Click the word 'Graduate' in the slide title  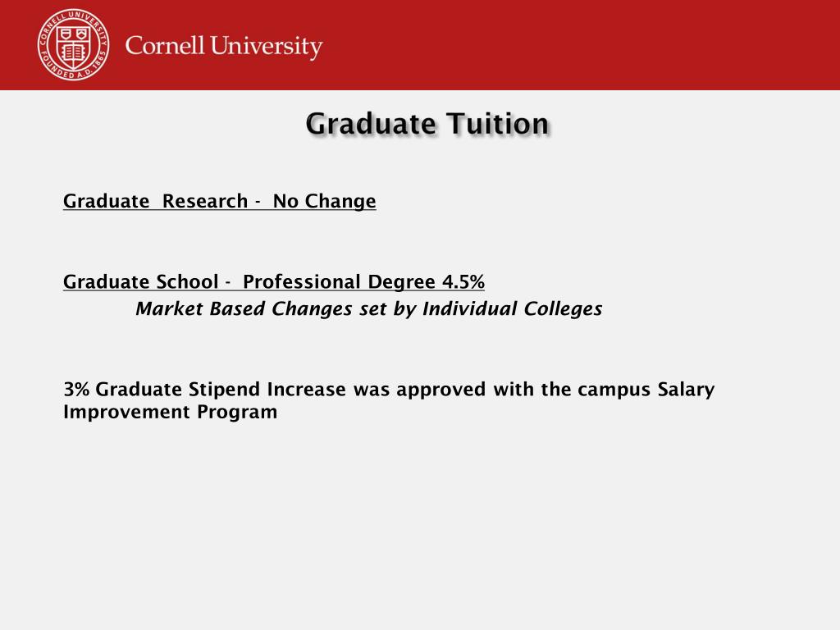(x=371, y=124)
